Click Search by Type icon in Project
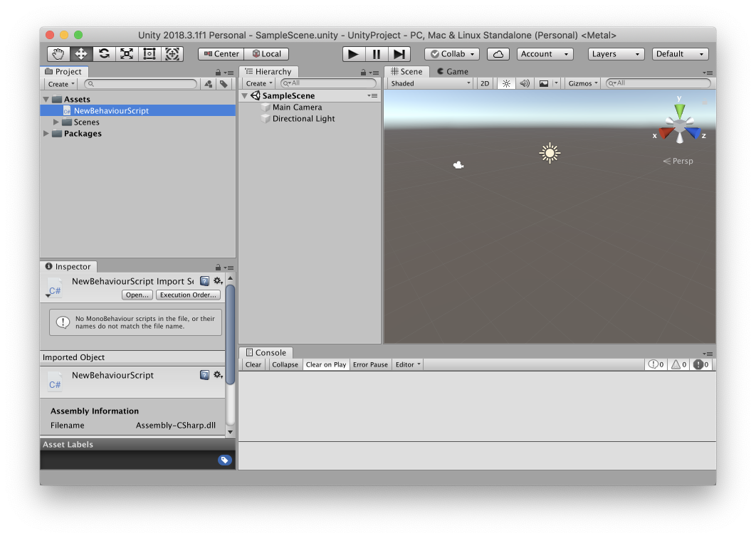Viewport: 756px width, 538px height. (x=209, y=84)
